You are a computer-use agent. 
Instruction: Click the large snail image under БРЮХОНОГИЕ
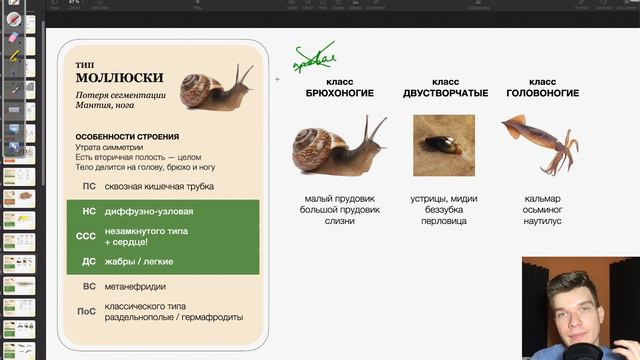pos(340,145)
